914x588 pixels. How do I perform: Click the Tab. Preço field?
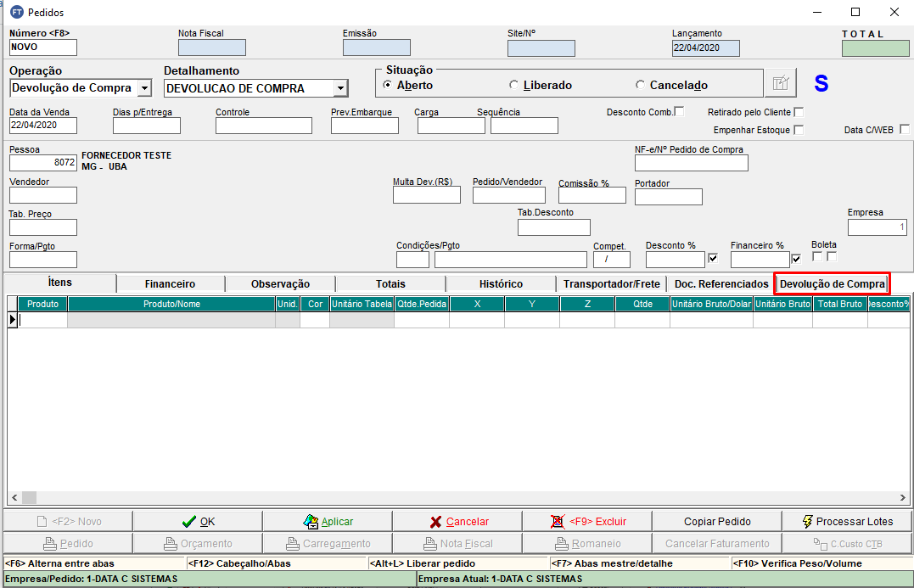point(43,227)
